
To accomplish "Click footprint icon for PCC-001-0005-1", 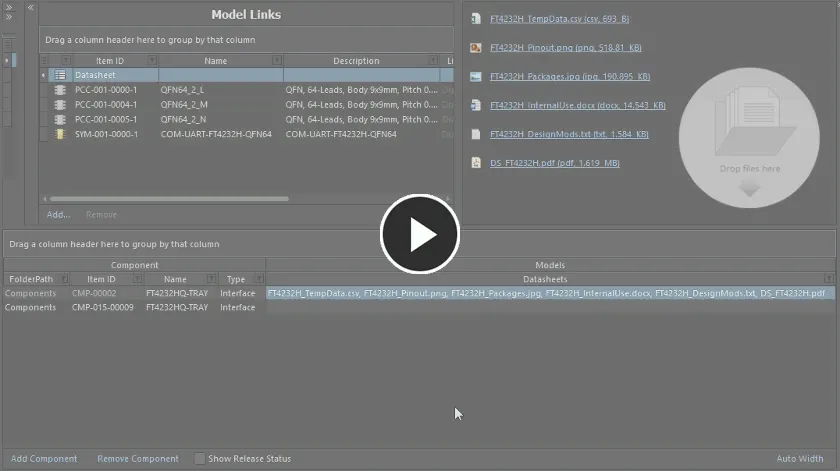I will [60, 119].
